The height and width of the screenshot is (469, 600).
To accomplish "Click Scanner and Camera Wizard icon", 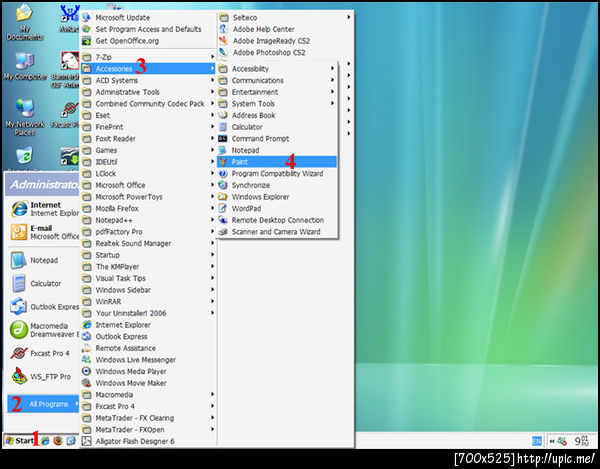I will tap(223, 232).
